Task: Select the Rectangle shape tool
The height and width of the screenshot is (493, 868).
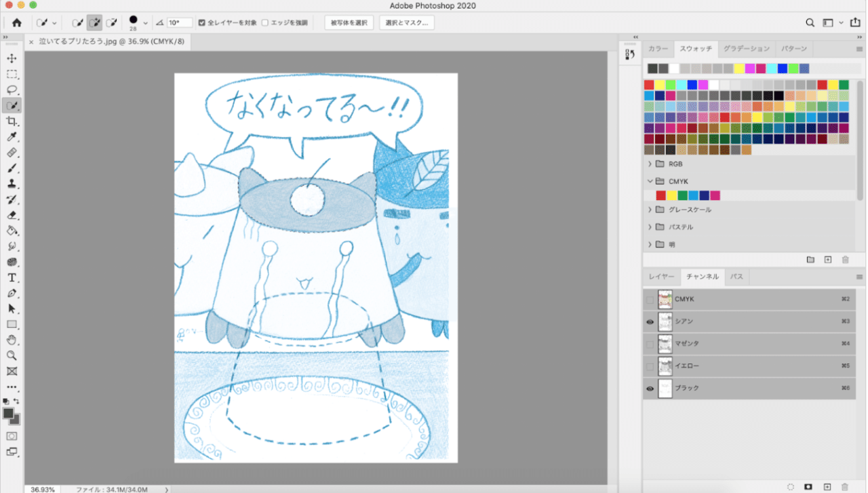Action: pyautogui.click(x=12, y=324)
